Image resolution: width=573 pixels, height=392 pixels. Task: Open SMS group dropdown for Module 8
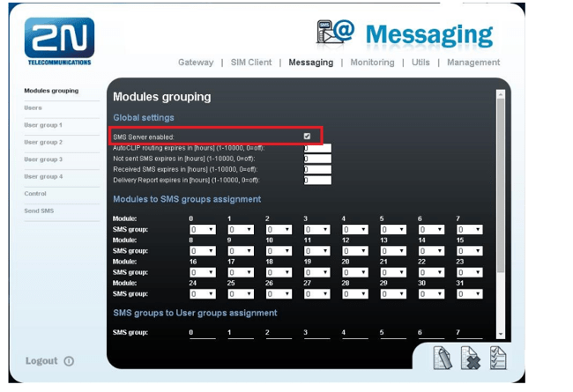203,251
